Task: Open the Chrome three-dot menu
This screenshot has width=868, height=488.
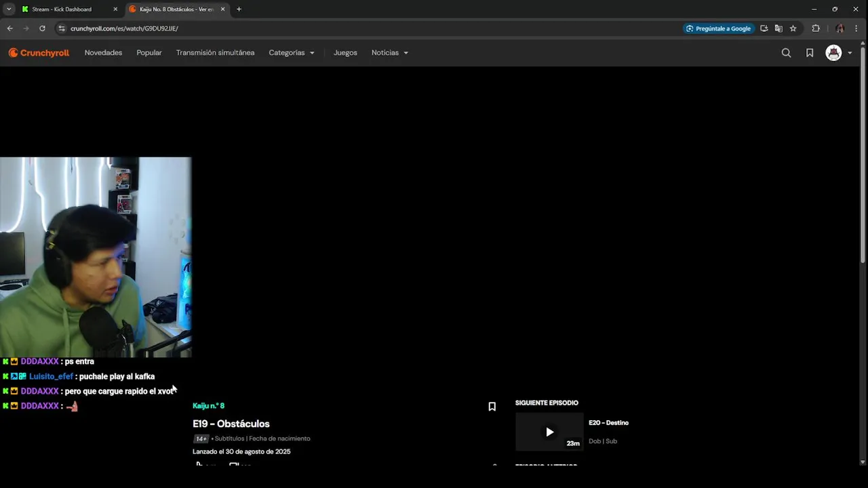Action: pos(856,28)
